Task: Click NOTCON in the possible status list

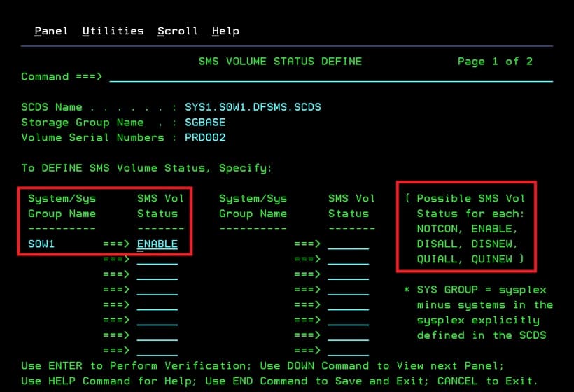Action: click(x=440, y=229)
